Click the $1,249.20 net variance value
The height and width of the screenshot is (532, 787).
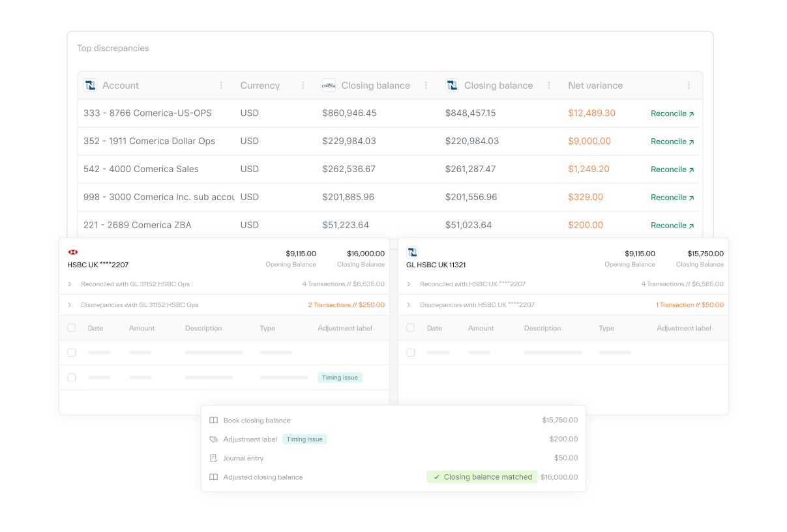589,169
